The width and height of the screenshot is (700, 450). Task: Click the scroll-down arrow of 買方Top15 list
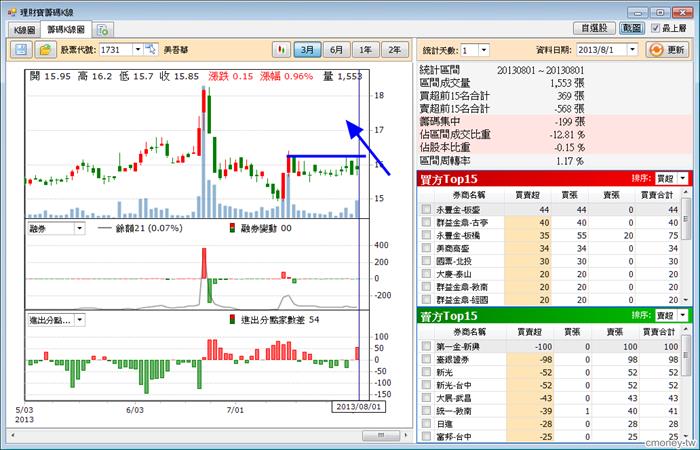(x=684, y=300)
